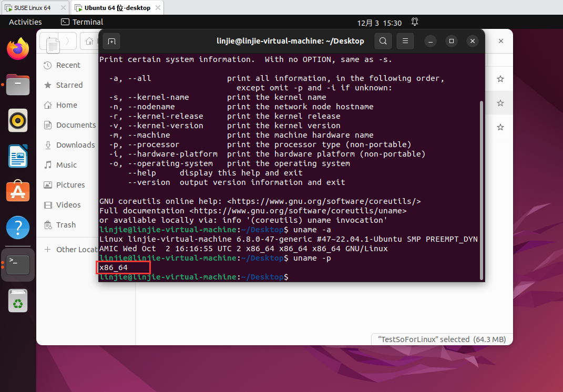
Task: Open Rhythmbox music player in the dock
Action: coord(17,120)
